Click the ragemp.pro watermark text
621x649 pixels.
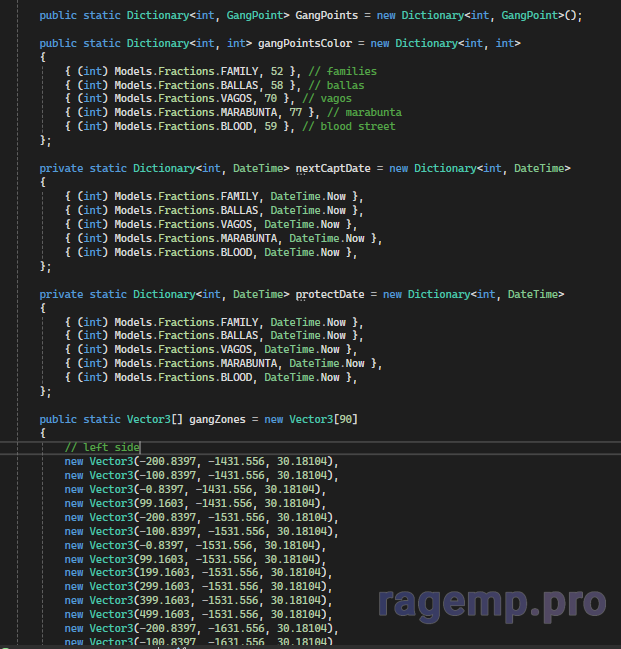coord(491,603)
